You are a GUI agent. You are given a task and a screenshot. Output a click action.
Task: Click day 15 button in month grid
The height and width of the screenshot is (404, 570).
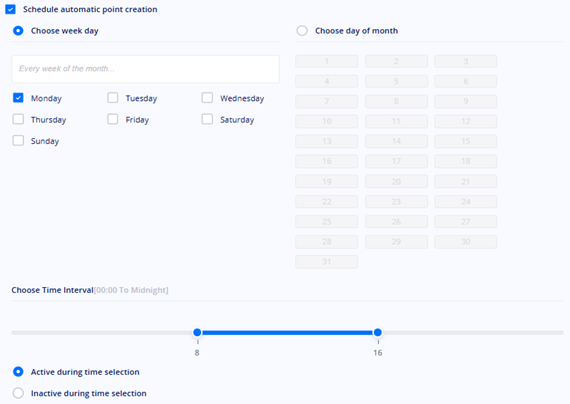466,141
